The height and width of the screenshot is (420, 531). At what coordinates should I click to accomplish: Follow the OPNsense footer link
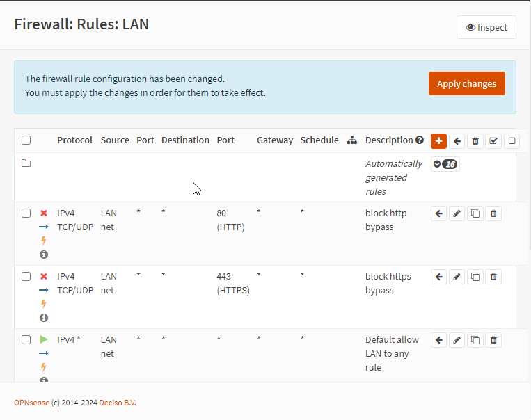(31, 403)
